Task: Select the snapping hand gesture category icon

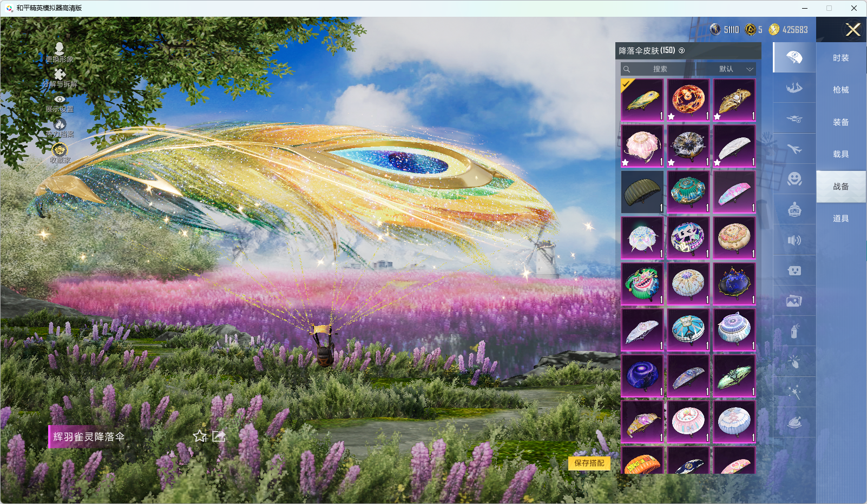Action: point(794,361)
